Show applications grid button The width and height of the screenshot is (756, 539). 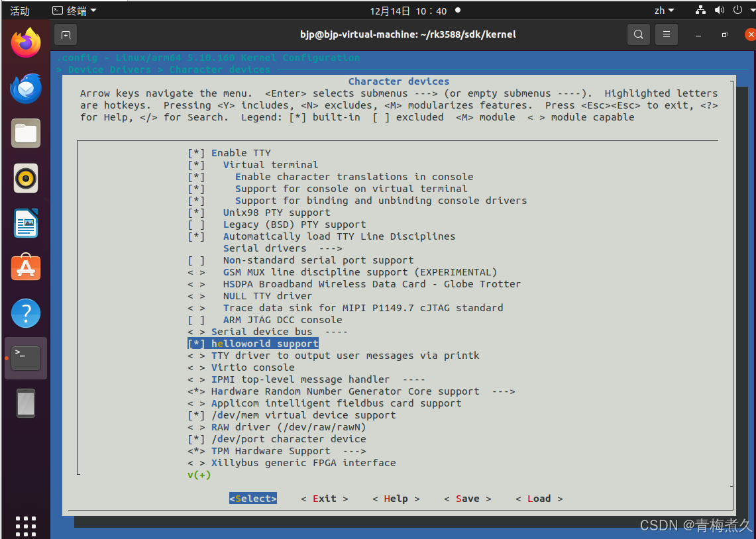26,526
